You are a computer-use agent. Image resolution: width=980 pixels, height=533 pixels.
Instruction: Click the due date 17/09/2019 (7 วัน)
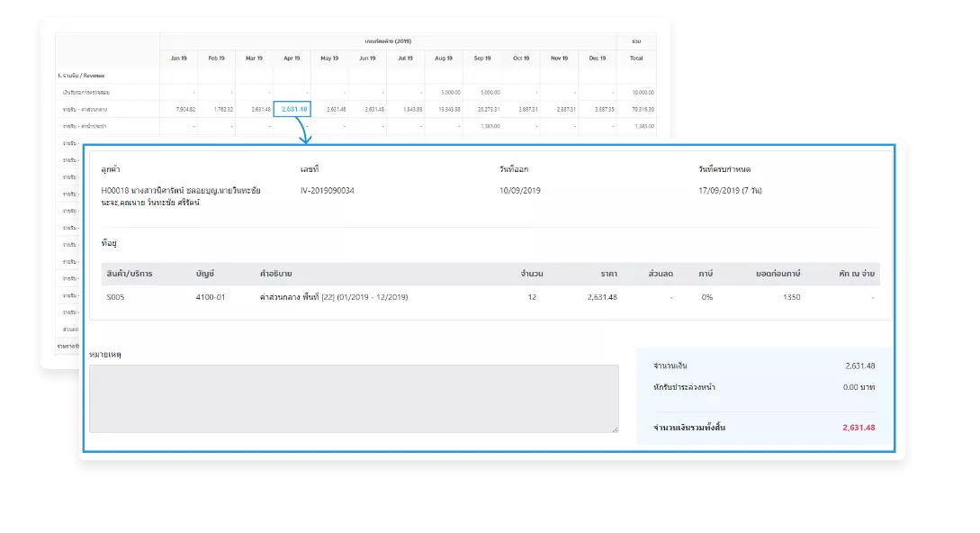tap(730, 191)
